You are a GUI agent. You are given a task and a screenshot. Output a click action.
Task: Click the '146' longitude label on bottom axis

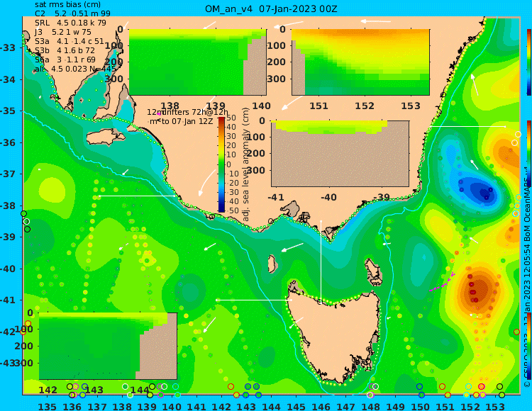321,406
